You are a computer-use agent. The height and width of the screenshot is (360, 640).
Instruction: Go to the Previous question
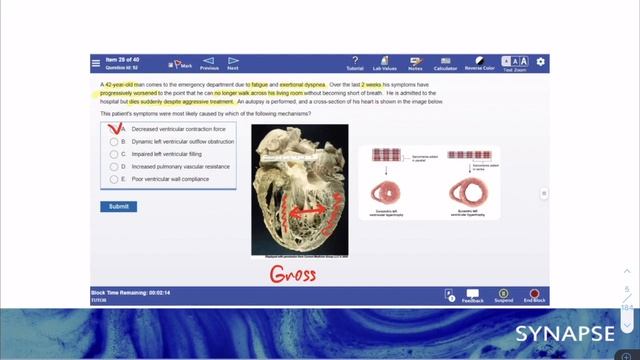coord(209,64)
